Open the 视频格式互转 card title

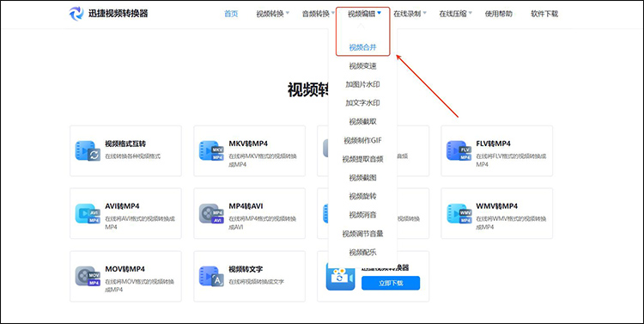125,144
